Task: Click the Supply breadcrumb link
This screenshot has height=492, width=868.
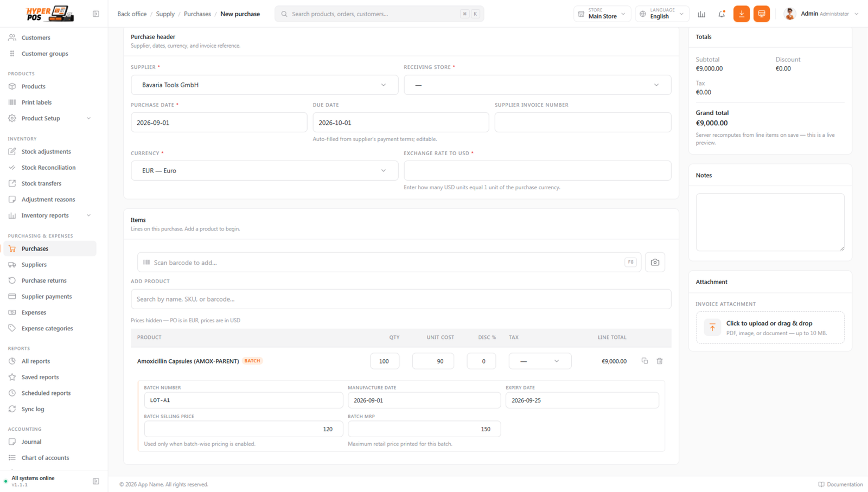Action: point(165,14)
